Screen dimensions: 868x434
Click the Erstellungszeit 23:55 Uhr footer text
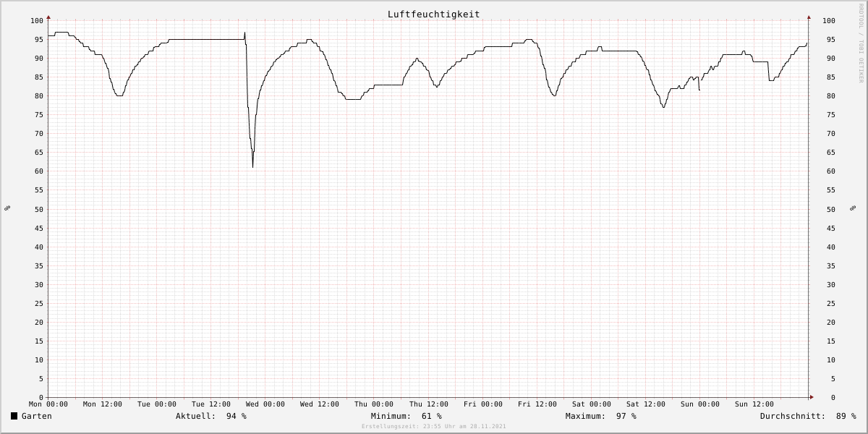point(433,426)
